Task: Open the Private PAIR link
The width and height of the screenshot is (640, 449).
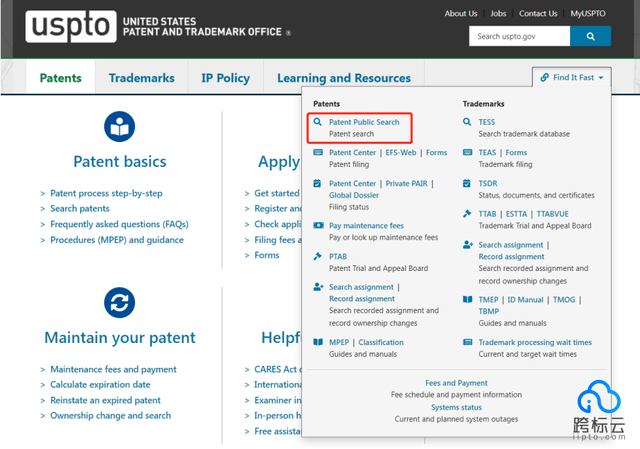Action: pyautogui.click(x=407, y=183)
